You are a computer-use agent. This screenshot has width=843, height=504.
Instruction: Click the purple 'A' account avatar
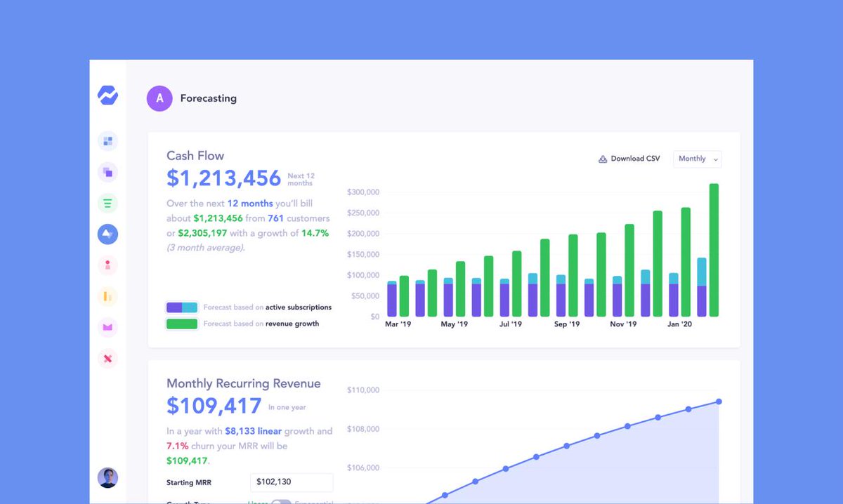point(159,98)
